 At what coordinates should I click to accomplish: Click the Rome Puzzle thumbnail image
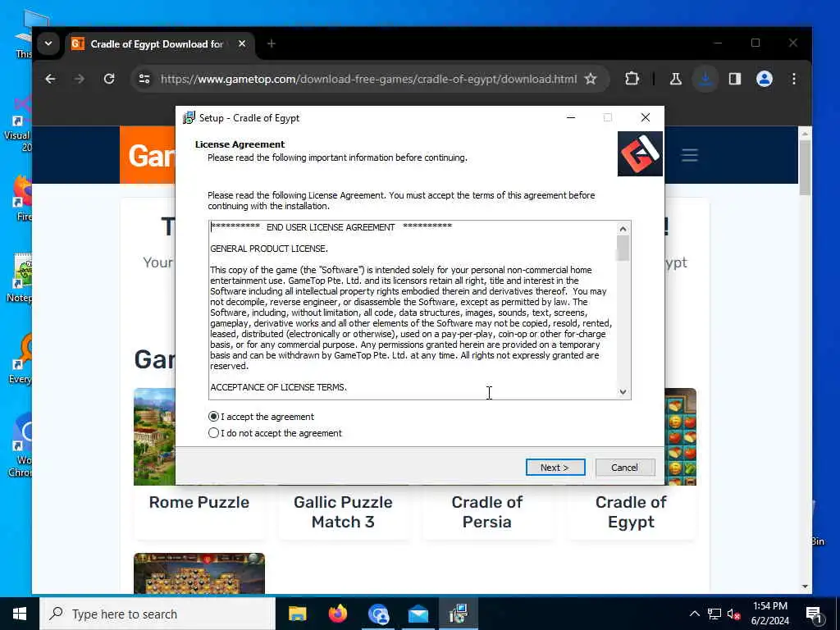pyautogui.click(x=154, y=436)
